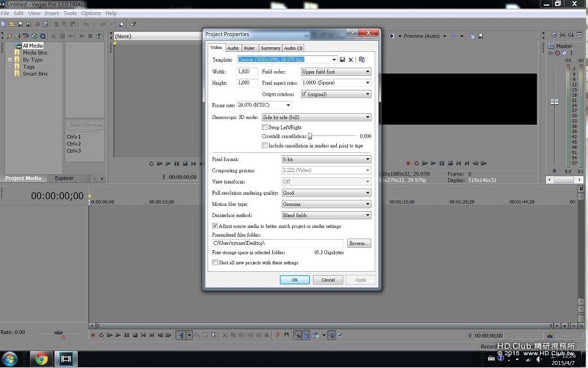Click the Crosstalk cancellation slider handle

[310, 136]
